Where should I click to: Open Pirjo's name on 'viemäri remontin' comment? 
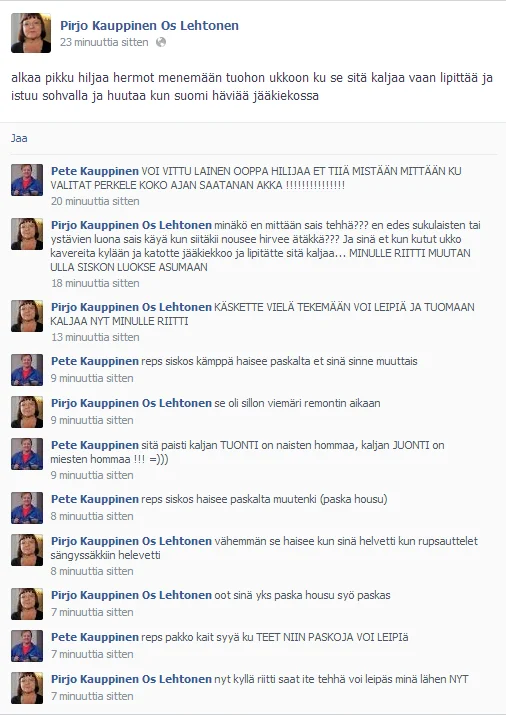[x=131, y=403]
